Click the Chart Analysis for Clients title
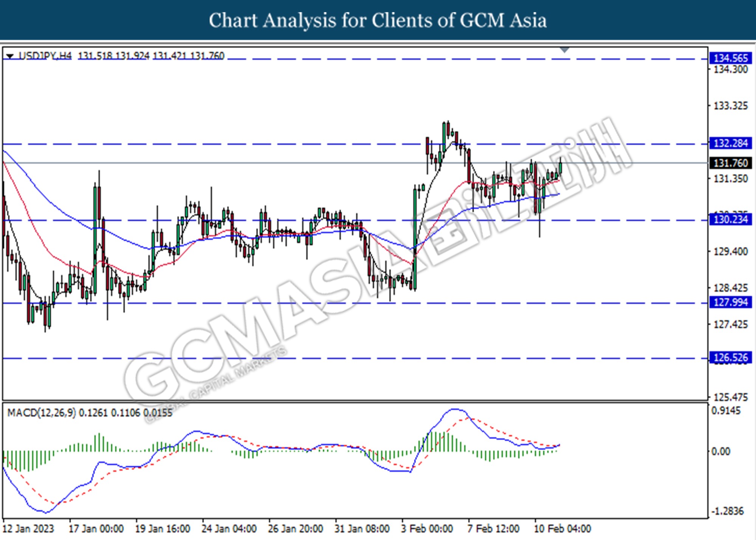 click(378, 20)
